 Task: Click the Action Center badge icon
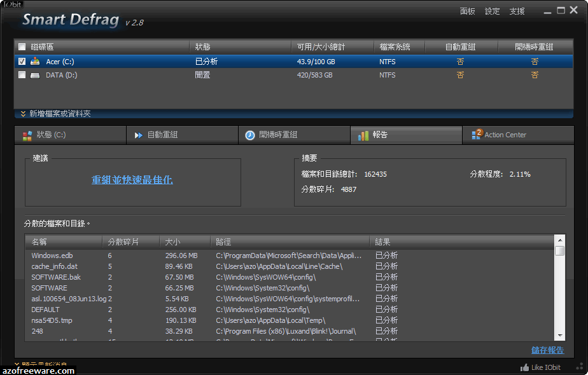click(x=477, y=134)
